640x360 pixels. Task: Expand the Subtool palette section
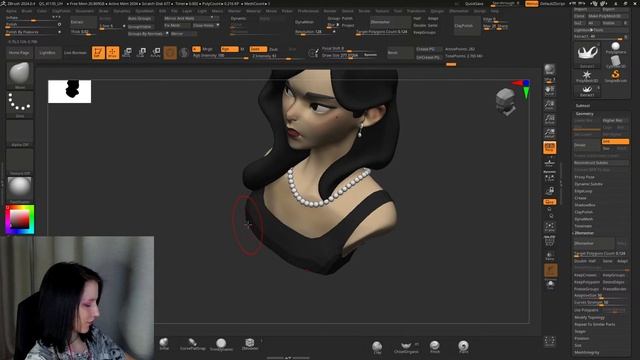click(x=582, y=105)
